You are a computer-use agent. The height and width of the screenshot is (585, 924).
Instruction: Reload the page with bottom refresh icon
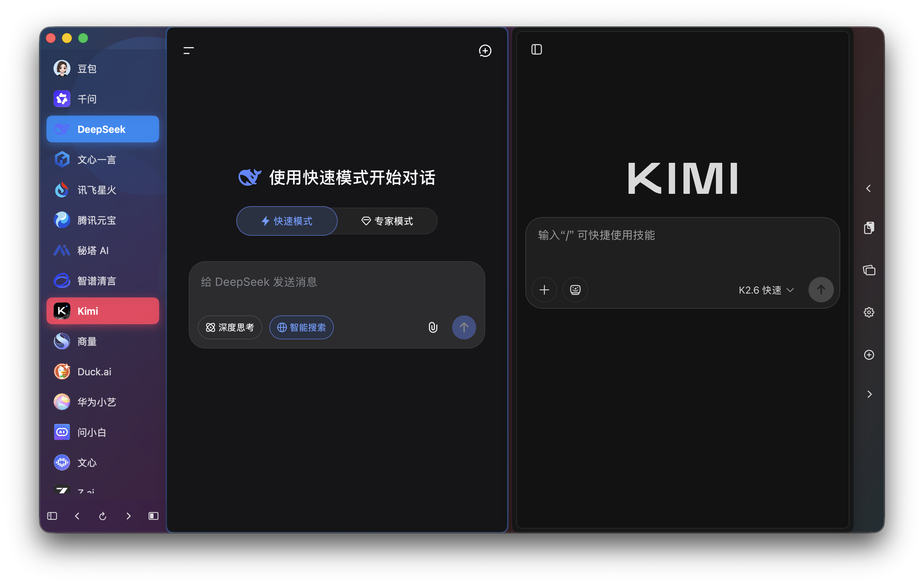pyautogui.click(x=102, y=516)
